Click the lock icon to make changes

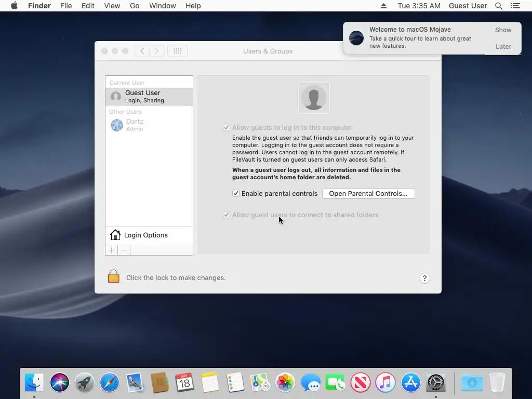[114, 276]
